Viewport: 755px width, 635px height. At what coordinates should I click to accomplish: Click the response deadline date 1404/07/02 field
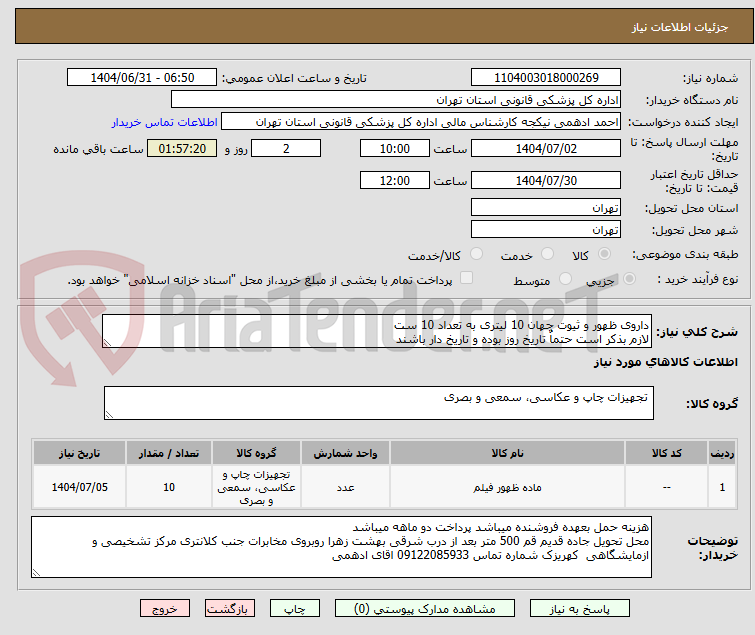[x=546, y=148]
